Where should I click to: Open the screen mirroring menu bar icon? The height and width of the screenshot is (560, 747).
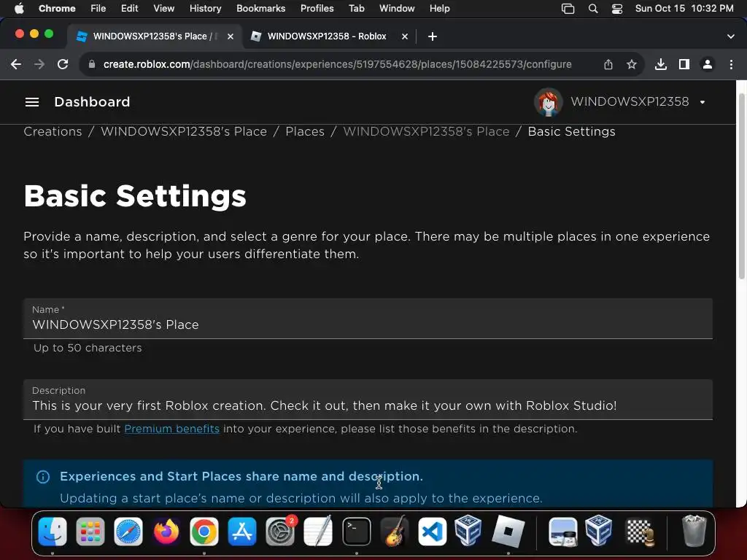568,9
